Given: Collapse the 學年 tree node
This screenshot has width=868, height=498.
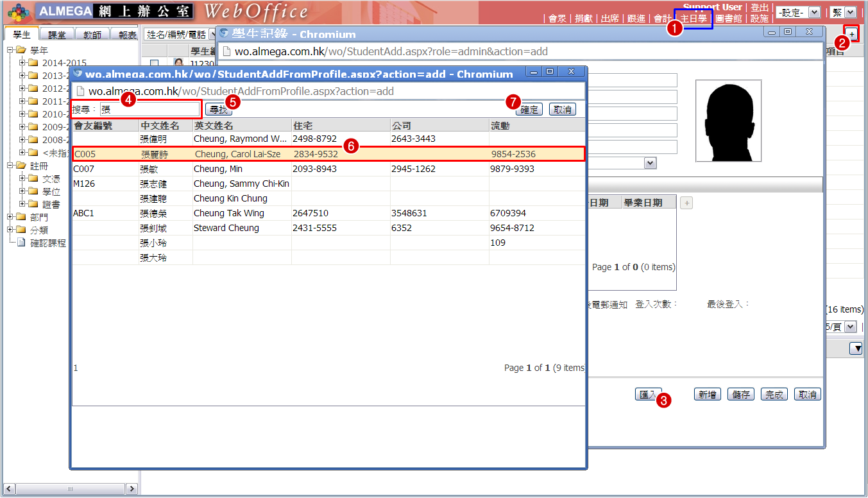Looking at the screenshot, I should (x=10, y=50).
